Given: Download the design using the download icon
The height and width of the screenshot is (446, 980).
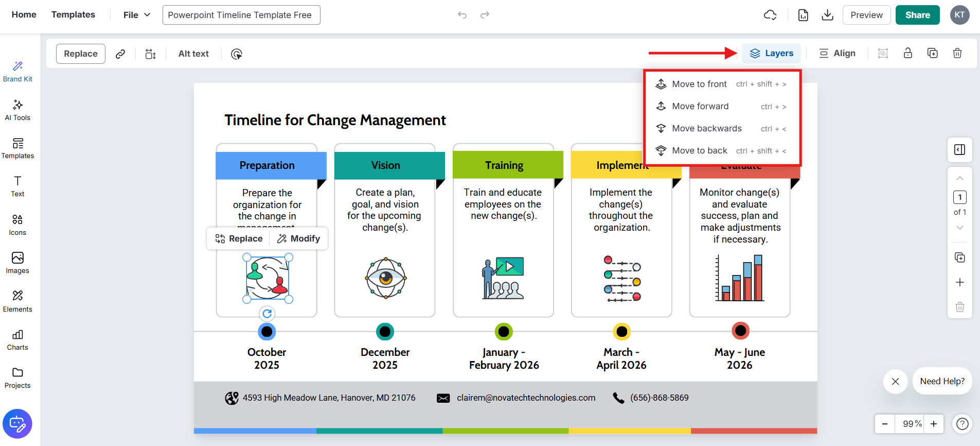Looking at the screenshot, I should tap(827, 15).
